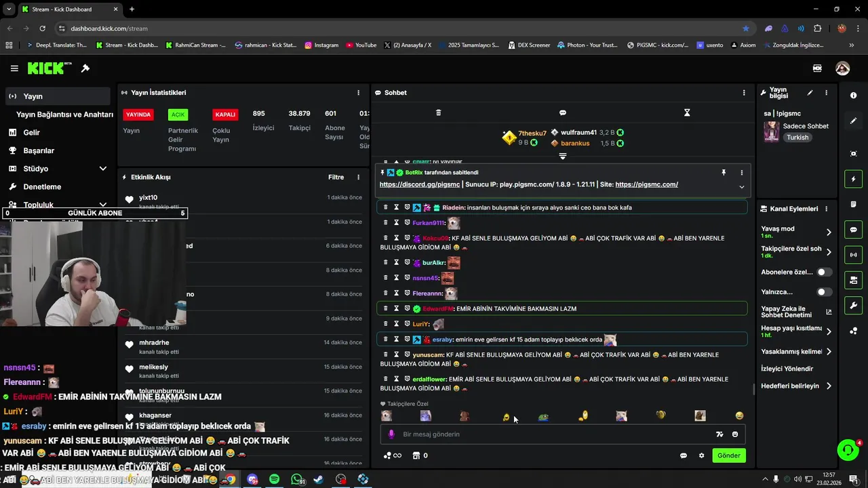Open the pinned message three-dot options
Screen dimensions: 868x488
(741, 173)
